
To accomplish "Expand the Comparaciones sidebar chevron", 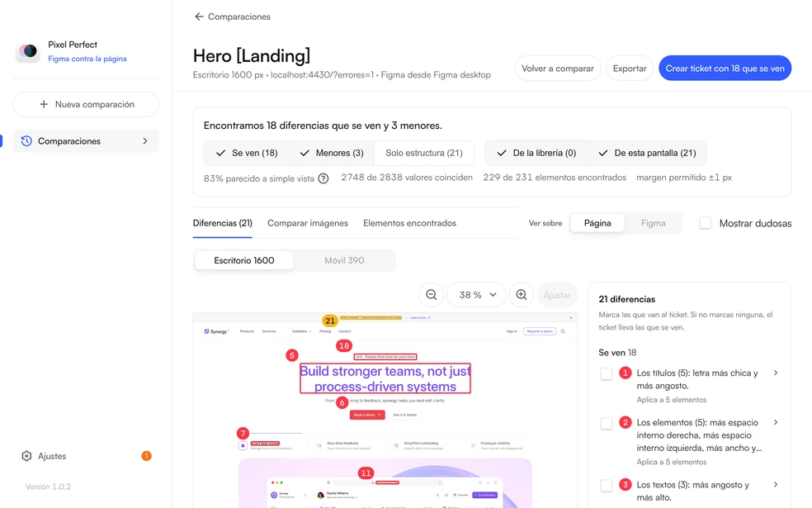I will pos(145,141).
